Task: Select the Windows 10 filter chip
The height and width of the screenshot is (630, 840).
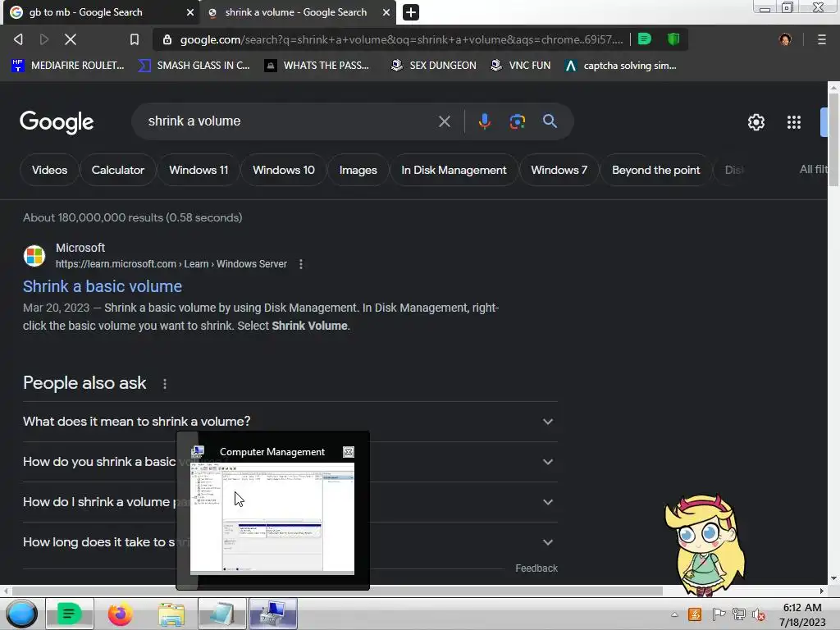Action: 283,170
